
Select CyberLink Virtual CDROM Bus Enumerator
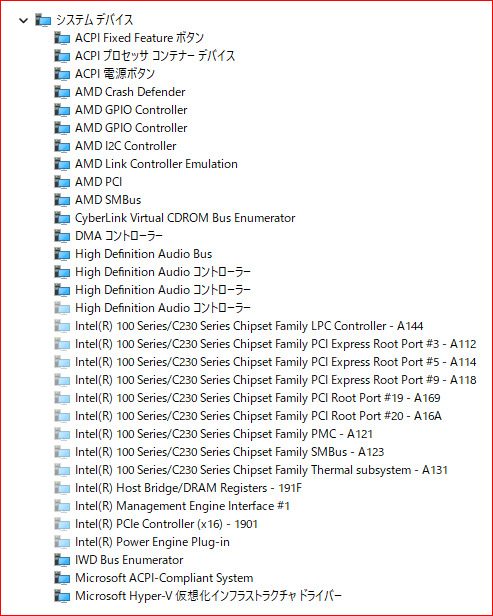[x=185, y=218]
